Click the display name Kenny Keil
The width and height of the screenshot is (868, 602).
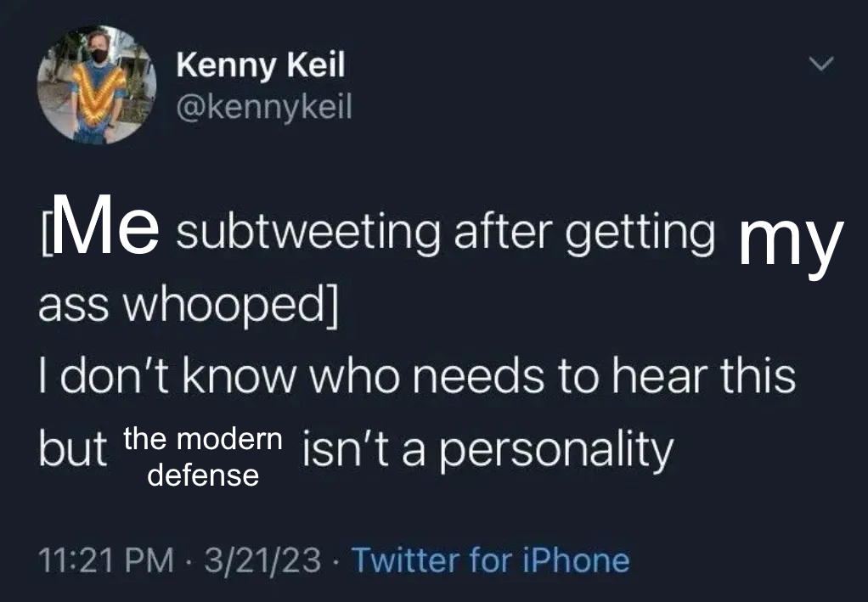click(260, 64)
